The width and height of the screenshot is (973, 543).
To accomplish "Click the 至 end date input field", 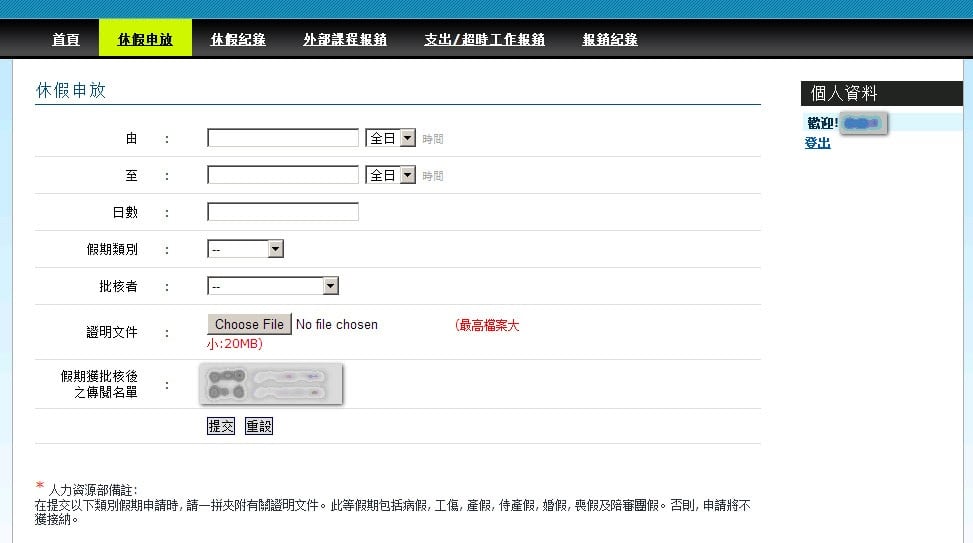I will (x=283, y=175).
